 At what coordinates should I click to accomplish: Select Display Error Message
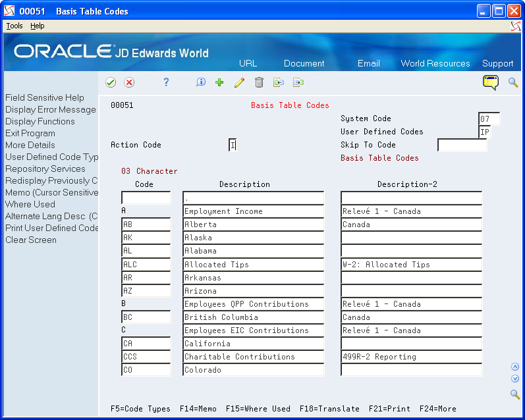tap(51, 109)
